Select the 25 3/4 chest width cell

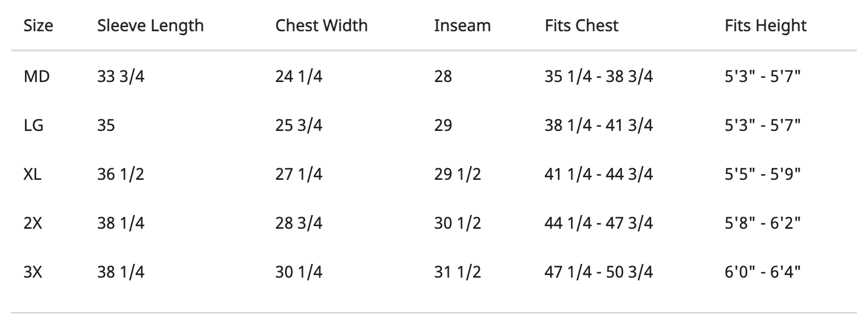click(299, 125)
